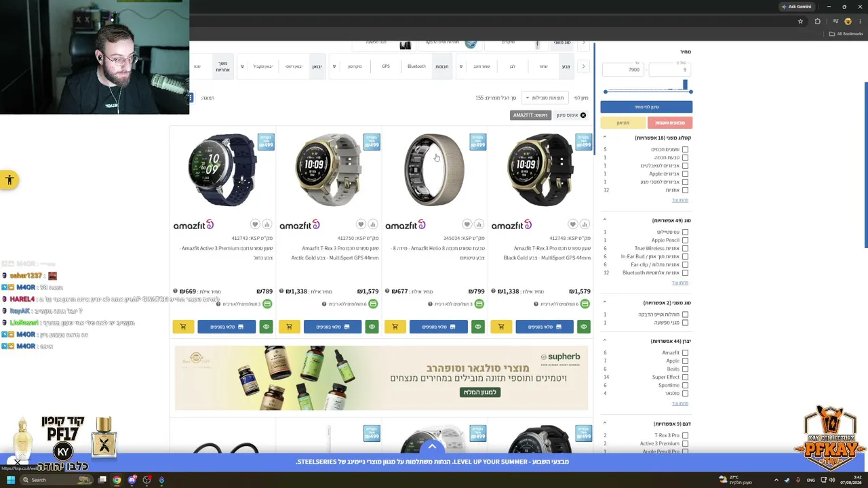868x488 pixels.
Task: Collapse the secondary type (2) filter section
Action: click(605, 302)
